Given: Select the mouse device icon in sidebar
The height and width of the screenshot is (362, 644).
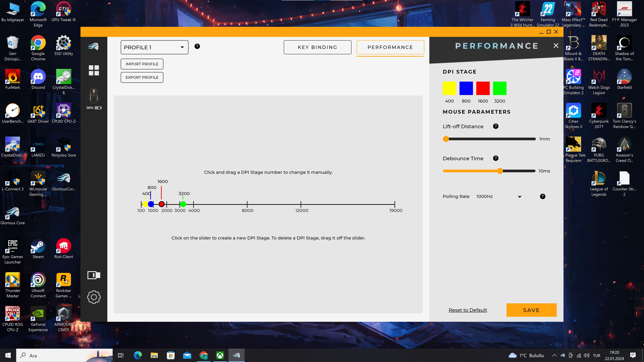Looking at the screenshot, I should [94, 95].
